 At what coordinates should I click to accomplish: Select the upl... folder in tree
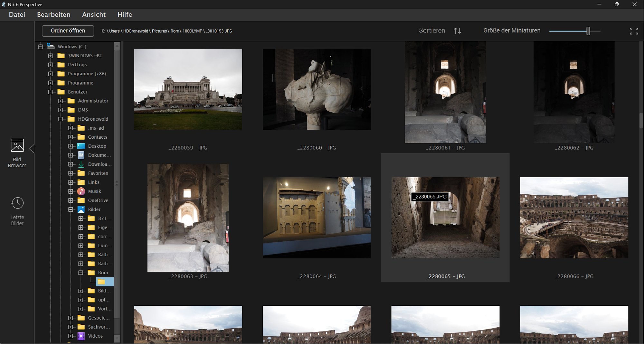pos(104,300)
